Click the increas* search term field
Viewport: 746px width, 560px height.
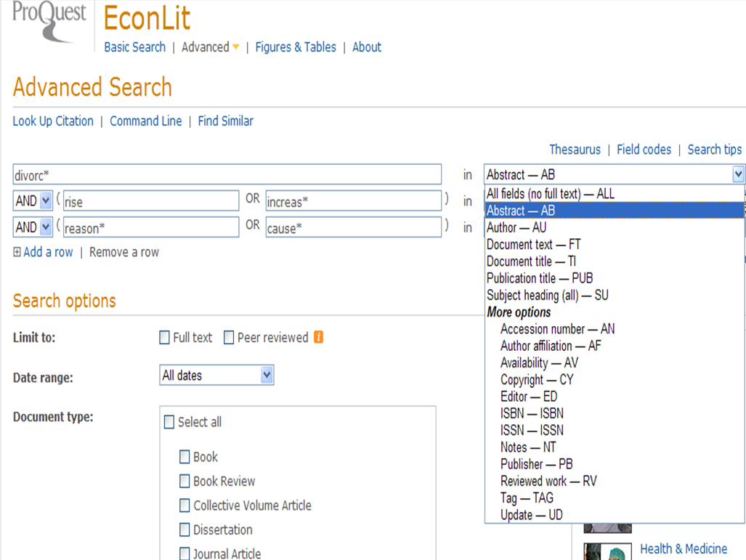click(354, 200)
